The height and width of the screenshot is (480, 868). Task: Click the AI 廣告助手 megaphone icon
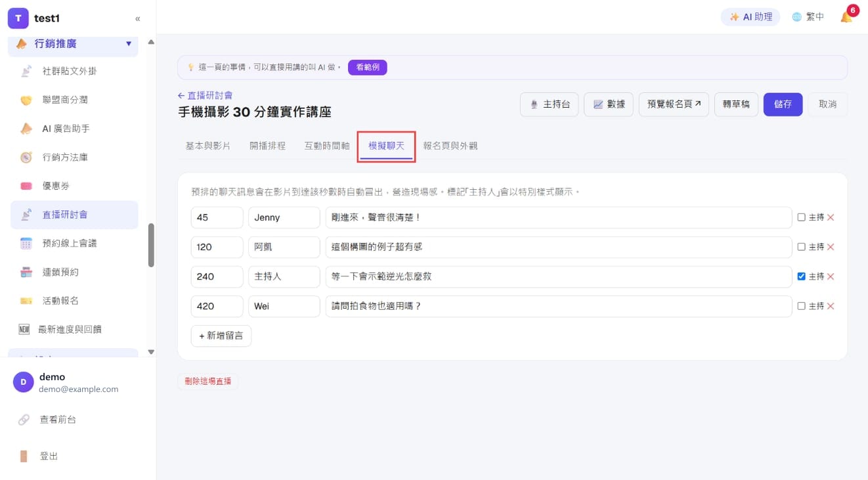pos(26,129)
